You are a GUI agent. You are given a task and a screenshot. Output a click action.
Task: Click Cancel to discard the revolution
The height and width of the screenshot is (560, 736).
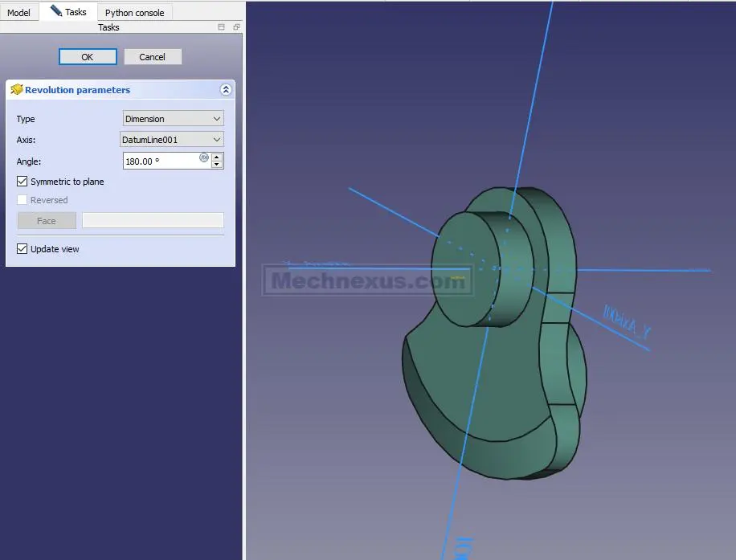[152, 57]
